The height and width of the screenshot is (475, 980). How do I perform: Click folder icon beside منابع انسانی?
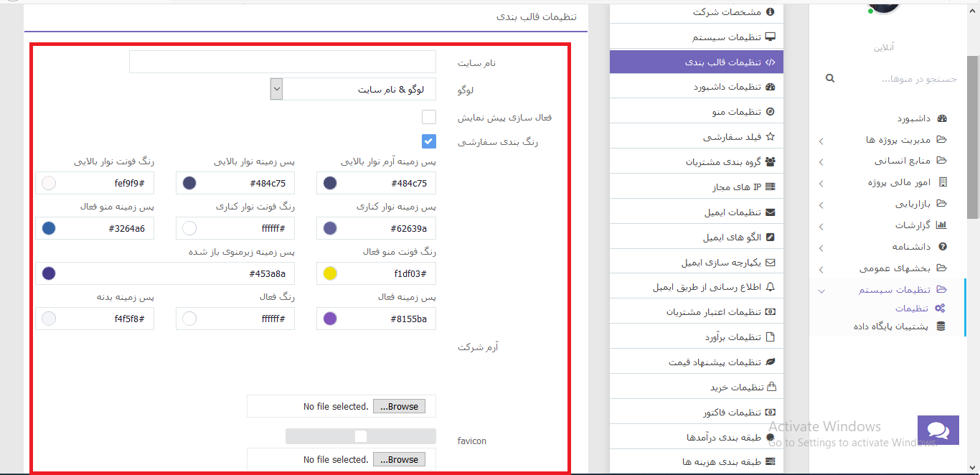click(942, 161)
